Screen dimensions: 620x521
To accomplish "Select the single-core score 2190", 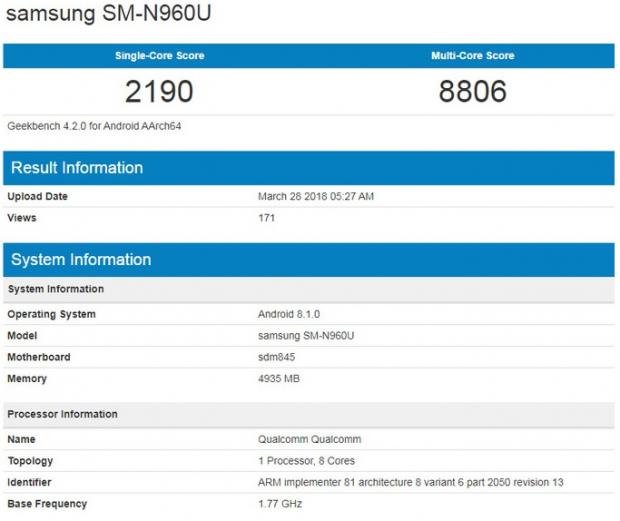I will pos(159,91).
